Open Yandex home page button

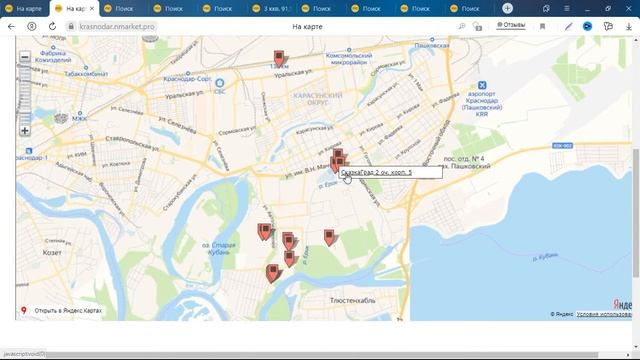click(31, 27)
